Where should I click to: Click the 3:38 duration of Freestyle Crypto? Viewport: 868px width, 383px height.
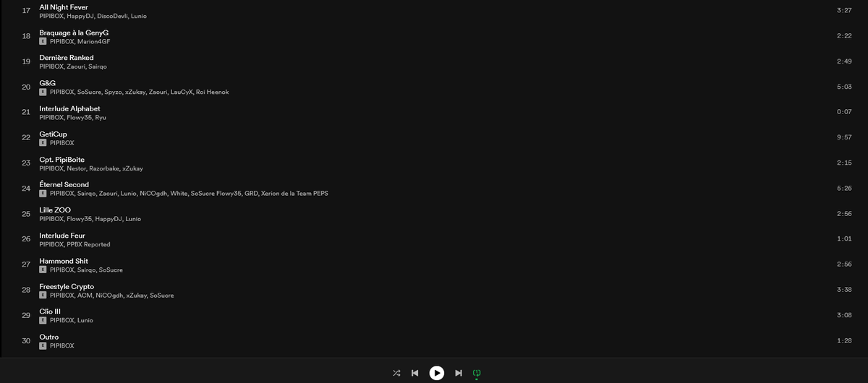click(843, 290)
